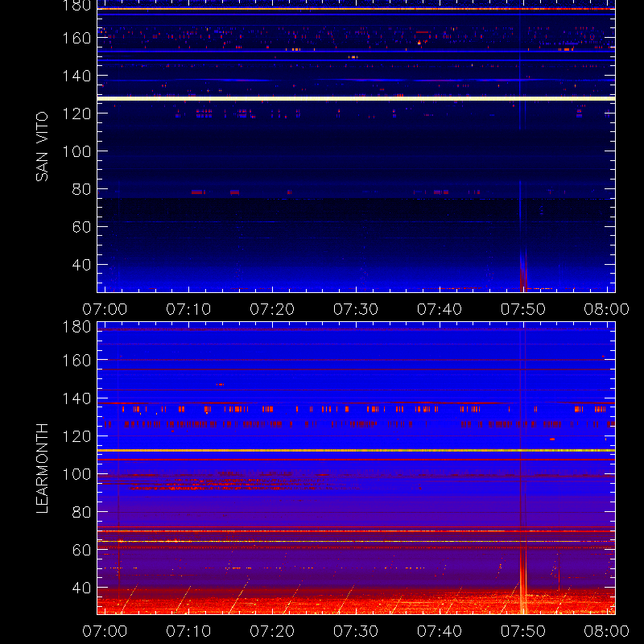Image resolution: width=644 pixels, height=644 pixels.
Task: Pick the 180 frequency label on LEARMONTH plot
Action: pyautogui.click(x=76, y=327)
